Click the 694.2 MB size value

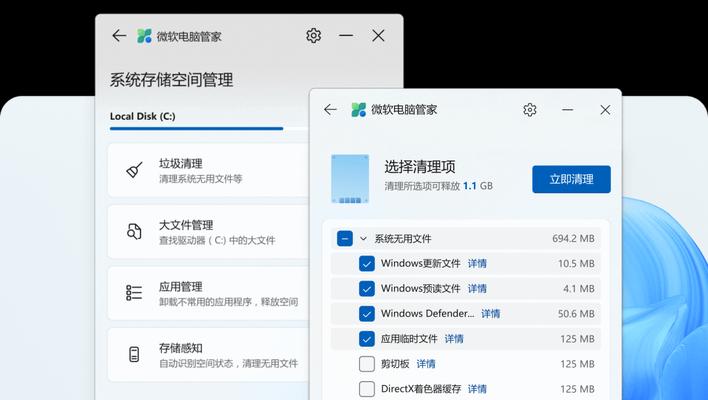point(573,239)
